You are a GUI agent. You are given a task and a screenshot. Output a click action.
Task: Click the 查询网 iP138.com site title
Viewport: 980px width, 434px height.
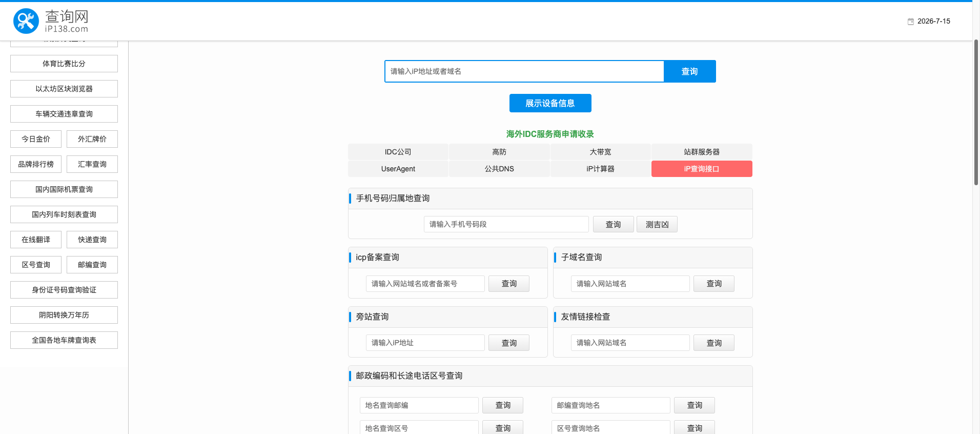click(67, 21)
